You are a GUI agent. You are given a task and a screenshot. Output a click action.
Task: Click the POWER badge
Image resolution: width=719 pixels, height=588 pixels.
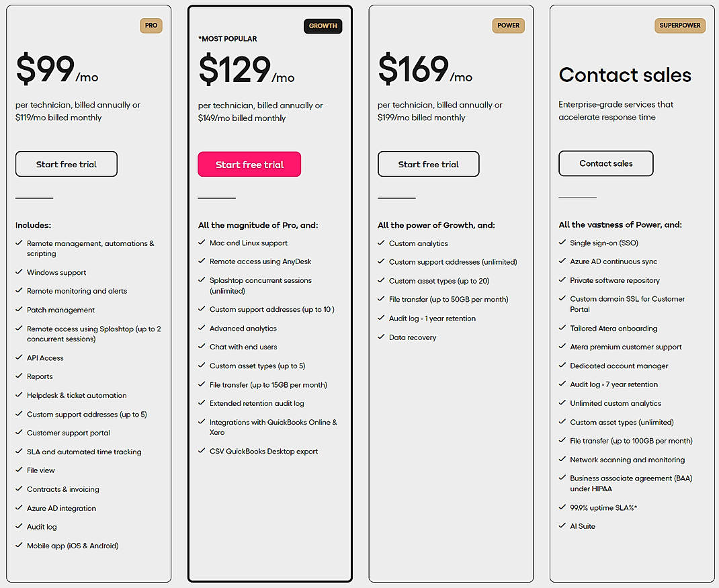[x=509, y=26]
